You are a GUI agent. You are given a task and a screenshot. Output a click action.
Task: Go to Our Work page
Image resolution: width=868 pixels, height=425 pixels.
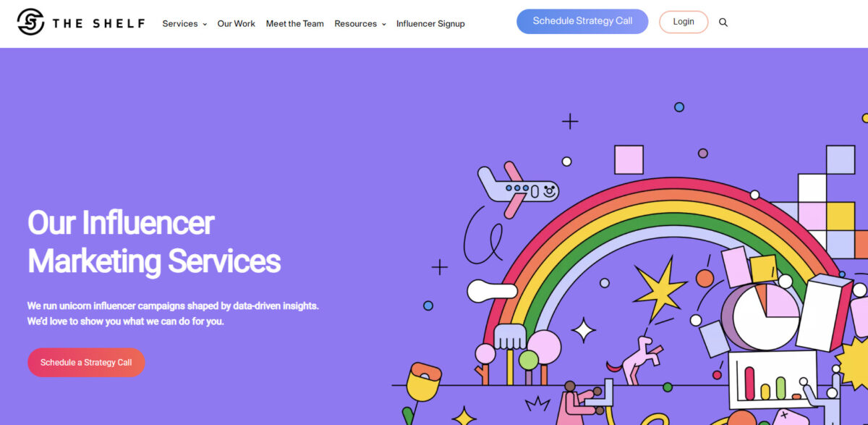237,24
